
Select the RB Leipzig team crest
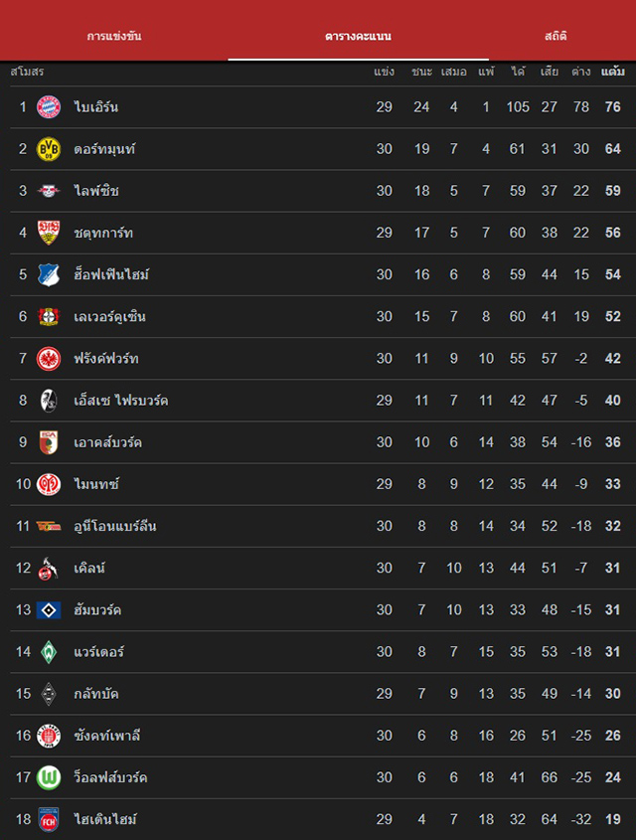pos(49,191)
